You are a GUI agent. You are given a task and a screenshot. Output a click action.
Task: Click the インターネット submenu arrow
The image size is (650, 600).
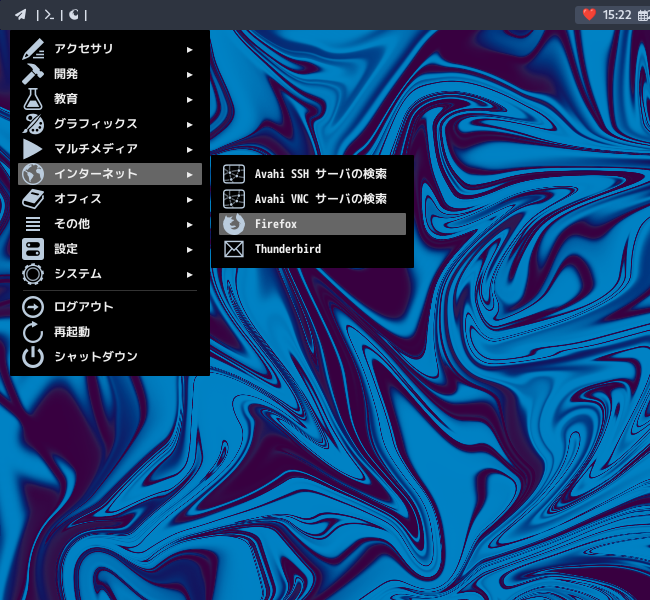tap(189, 175)
